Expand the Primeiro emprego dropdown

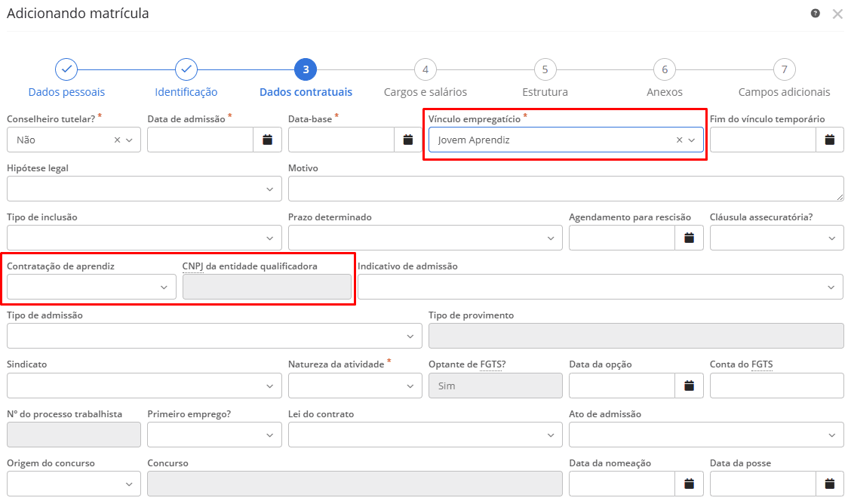[269, 435]
